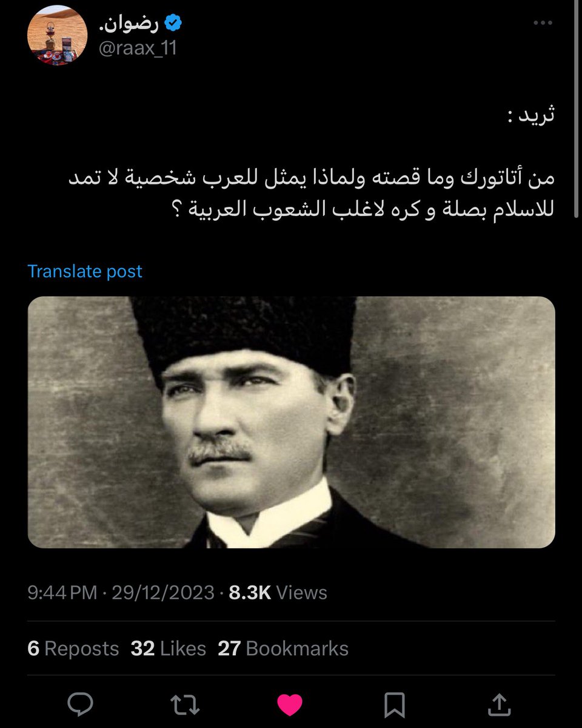The image size is (582, 728).
Task: Unlike the post with the pink heart
Action: [289, 704]
